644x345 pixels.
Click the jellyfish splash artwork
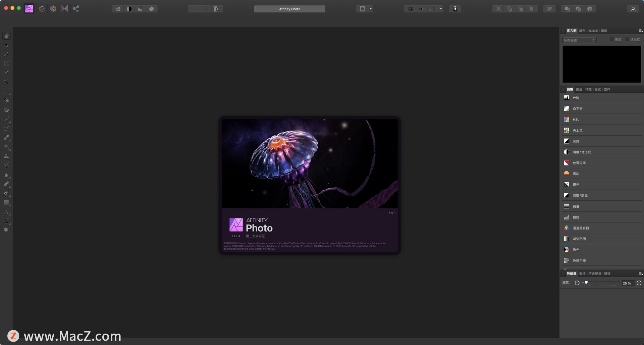tap(310, 163)
